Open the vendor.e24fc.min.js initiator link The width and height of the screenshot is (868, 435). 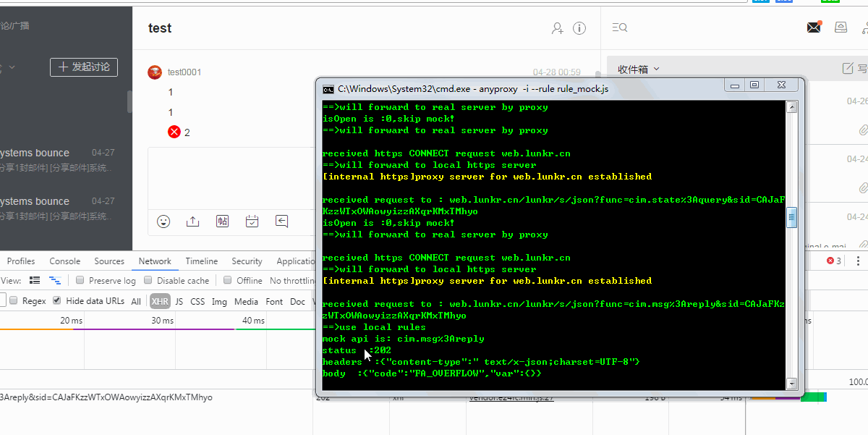(511, 397)
